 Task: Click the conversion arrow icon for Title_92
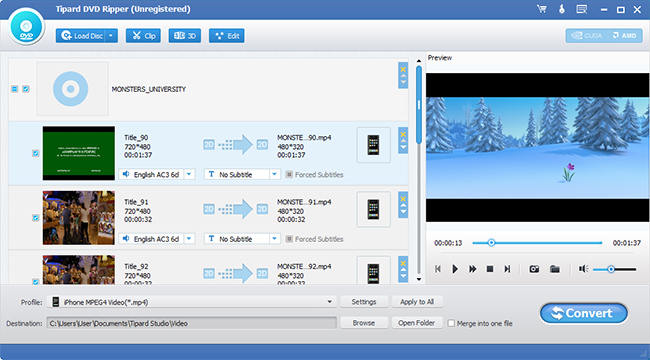(x=235, y=273)
